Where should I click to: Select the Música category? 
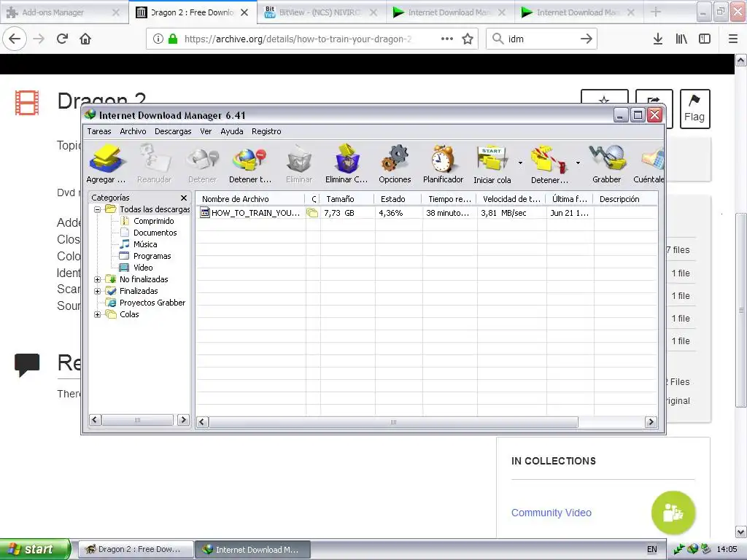(145, 244)
